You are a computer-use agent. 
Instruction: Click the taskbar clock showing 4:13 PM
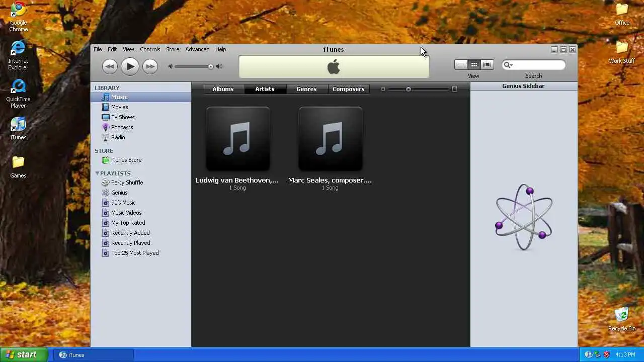click(x=625, y=355)
